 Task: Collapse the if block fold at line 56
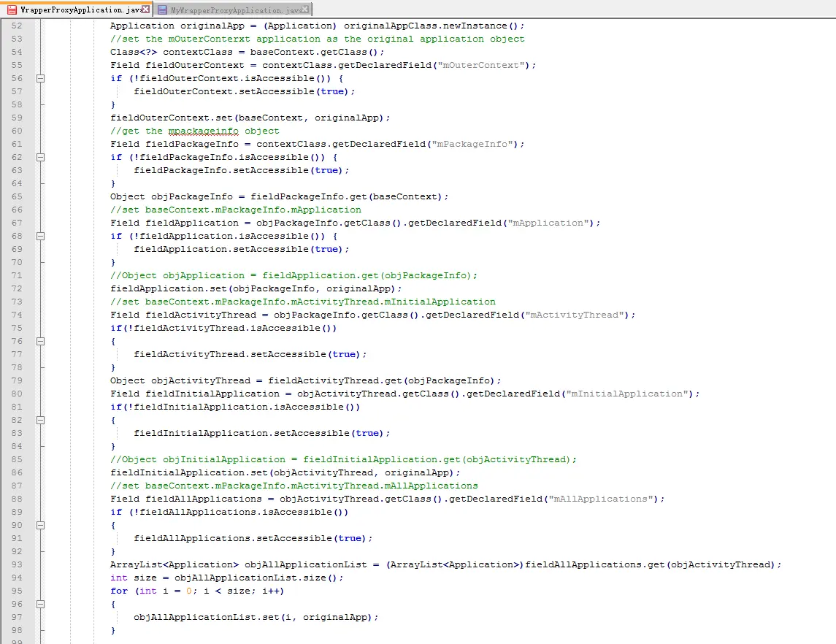[41, 77]
